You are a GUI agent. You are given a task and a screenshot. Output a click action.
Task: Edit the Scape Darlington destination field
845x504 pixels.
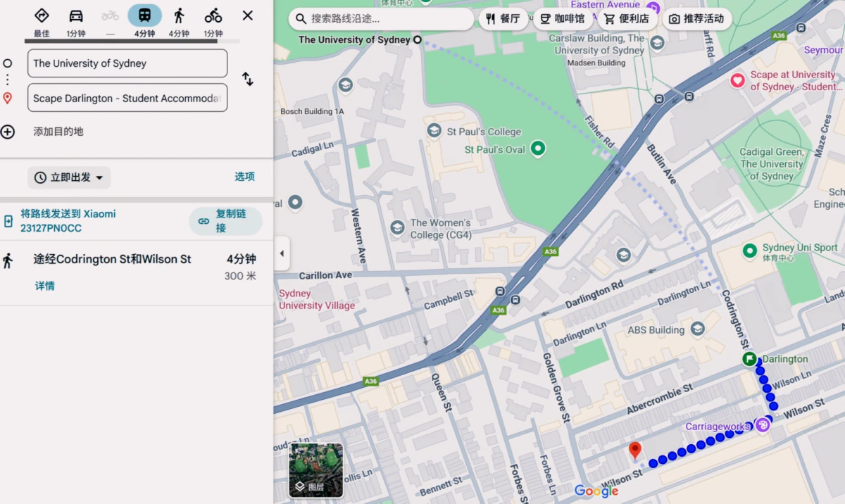coord(127,98)
